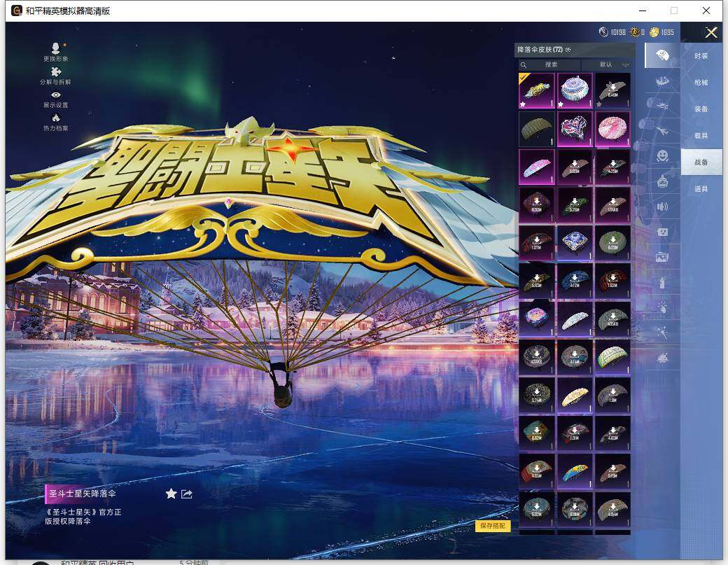
Task: Click the silver coin currency icon showing 10198
Action: pyautogui.click(x=603, y=32)
